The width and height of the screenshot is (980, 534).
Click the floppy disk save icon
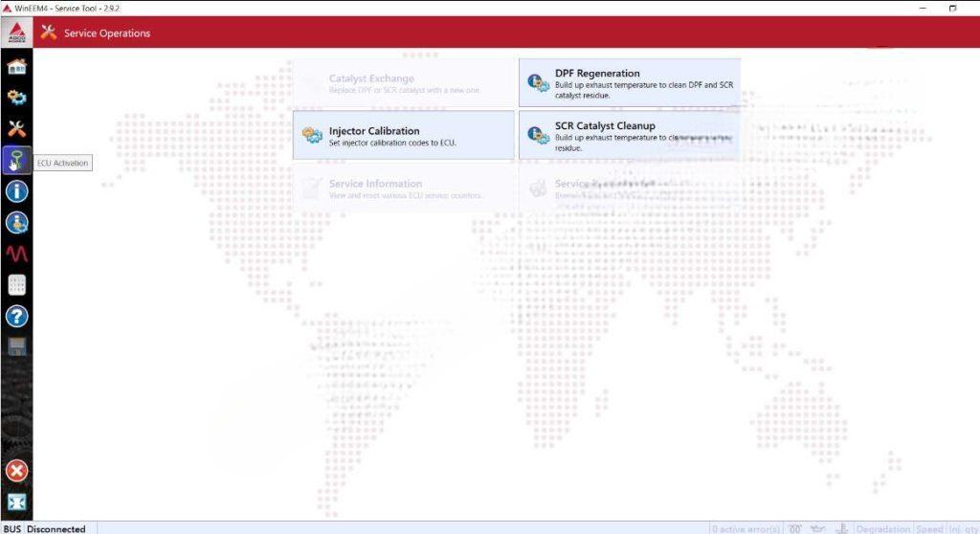click(16, 346)
